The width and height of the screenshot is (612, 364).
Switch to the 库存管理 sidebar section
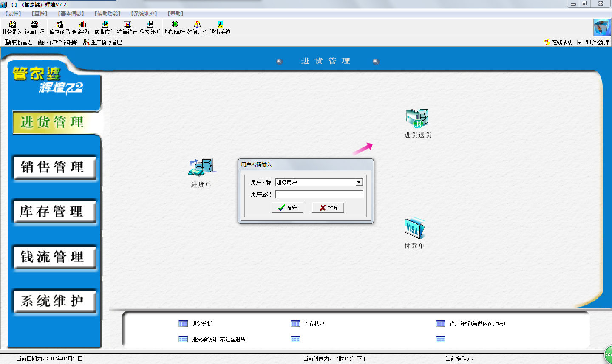click(55, 212)
